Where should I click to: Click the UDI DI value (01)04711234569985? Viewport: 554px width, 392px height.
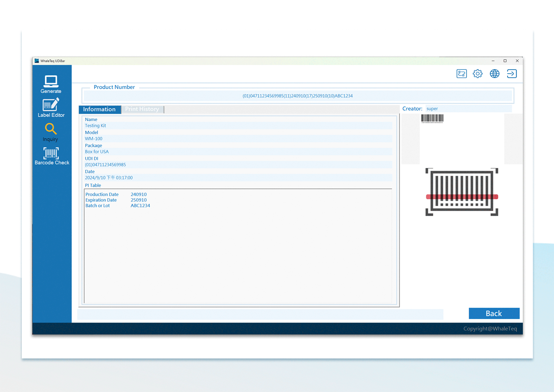239,165
